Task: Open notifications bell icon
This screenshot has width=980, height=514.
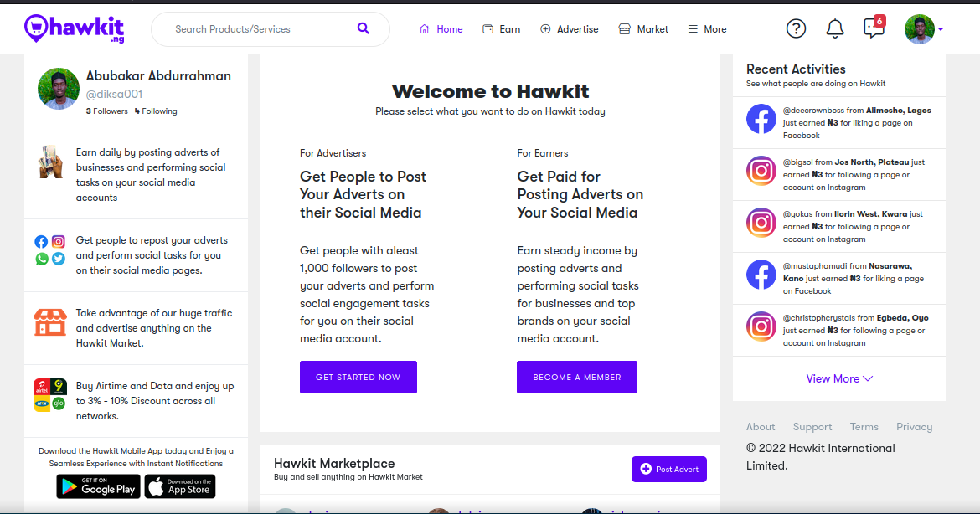Action: (x=834, y=28)
